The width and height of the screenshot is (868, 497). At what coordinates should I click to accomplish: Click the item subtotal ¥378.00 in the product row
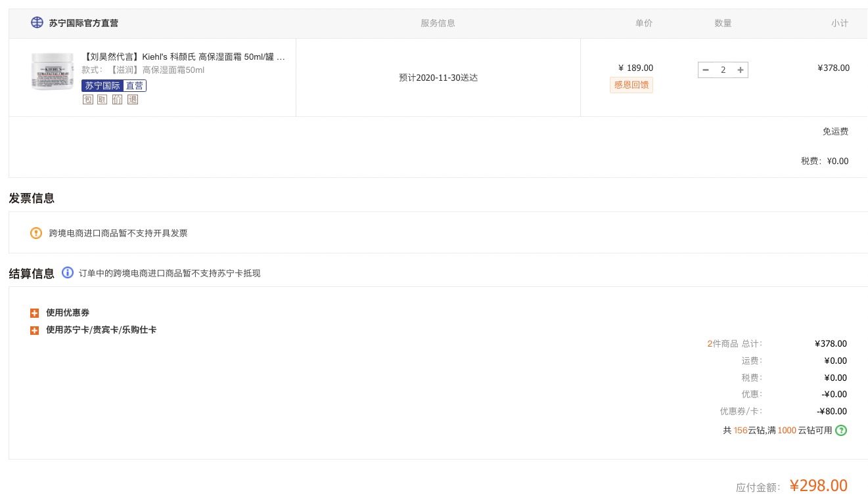833,68
